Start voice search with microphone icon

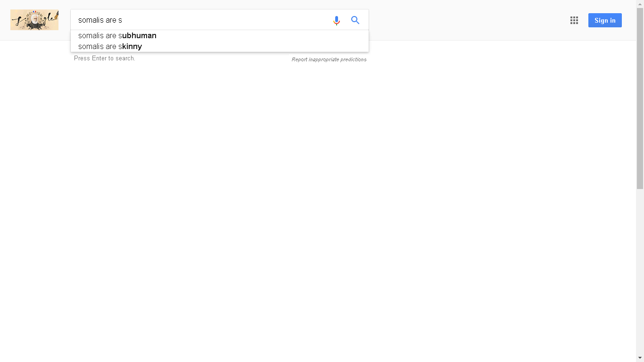(337, 20)
